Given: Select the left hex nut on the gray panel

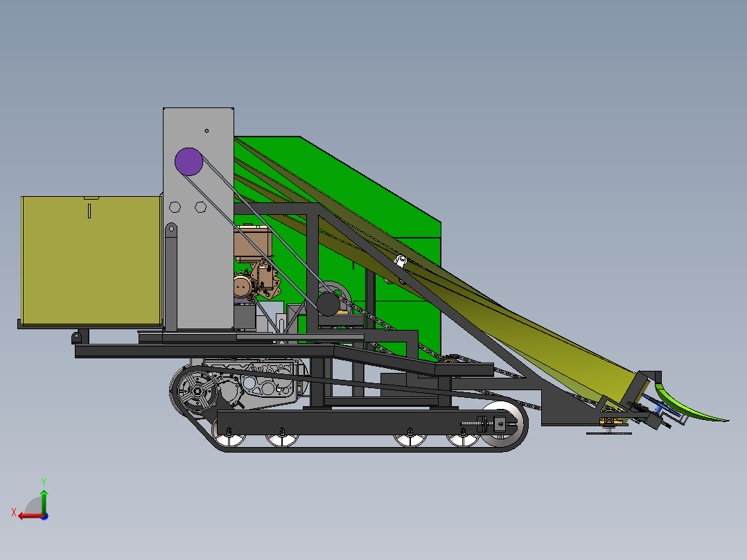Looking at the screenshot, I should pyautogui.click(x=175, y=207).
